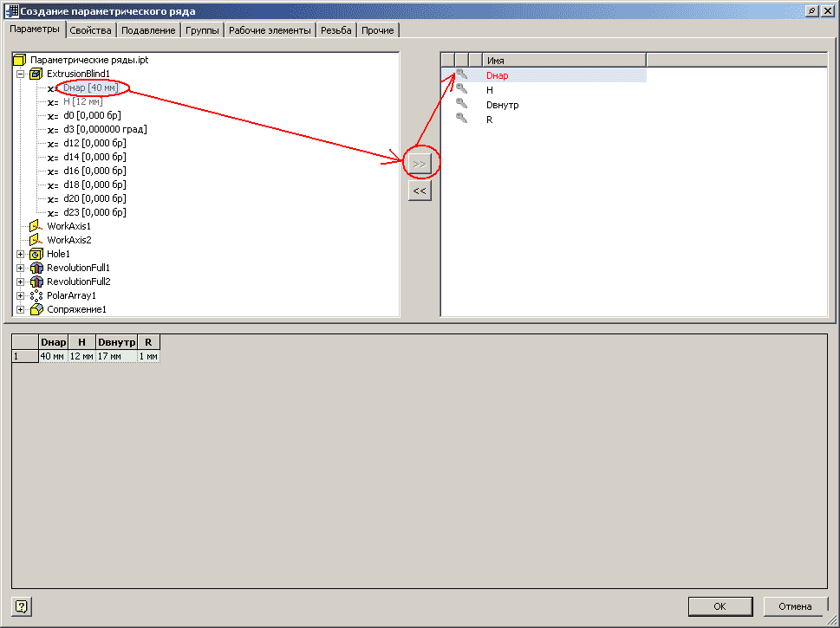Click the 12 мм cell under H
840x628 pixels.
81,356
